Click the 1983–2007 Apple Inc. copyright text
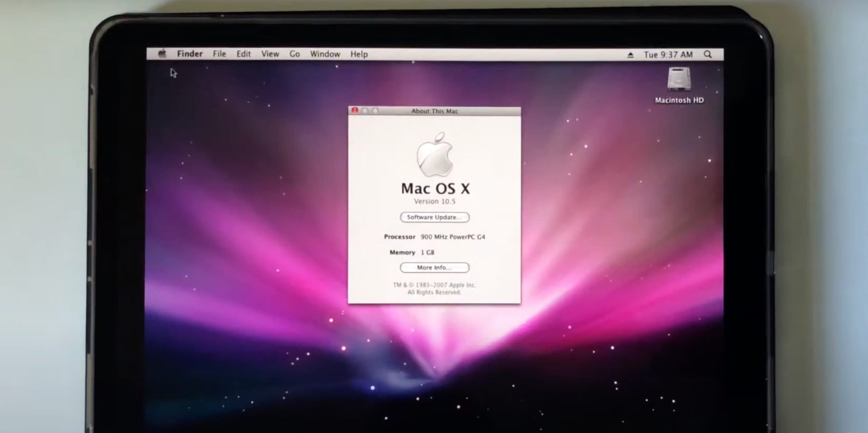This screenshot has height=433, width=868. [x=435, y=285]
